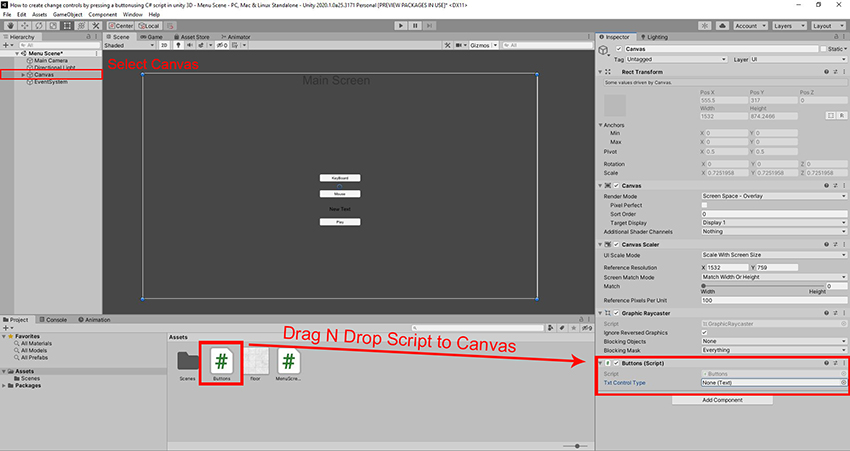This screenshot has width=850, height=451.
Task: Select the Scale tool
Action: (x=53, y=25)
